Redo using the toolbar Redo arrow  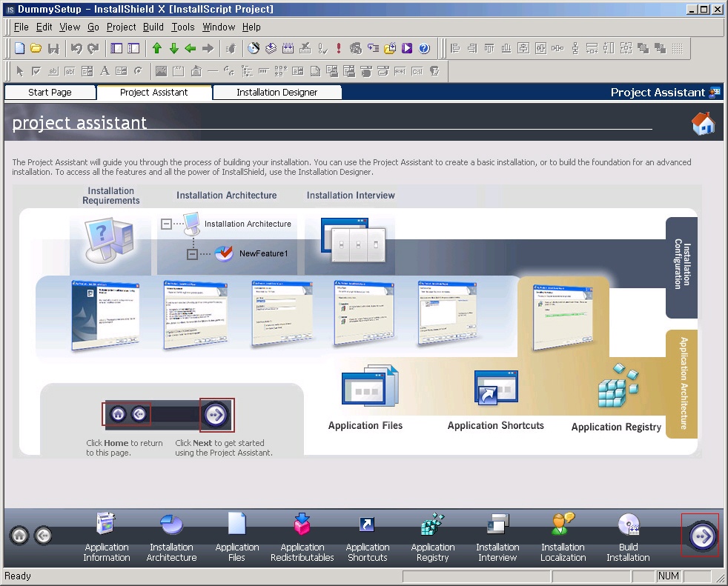pos(93,48)
